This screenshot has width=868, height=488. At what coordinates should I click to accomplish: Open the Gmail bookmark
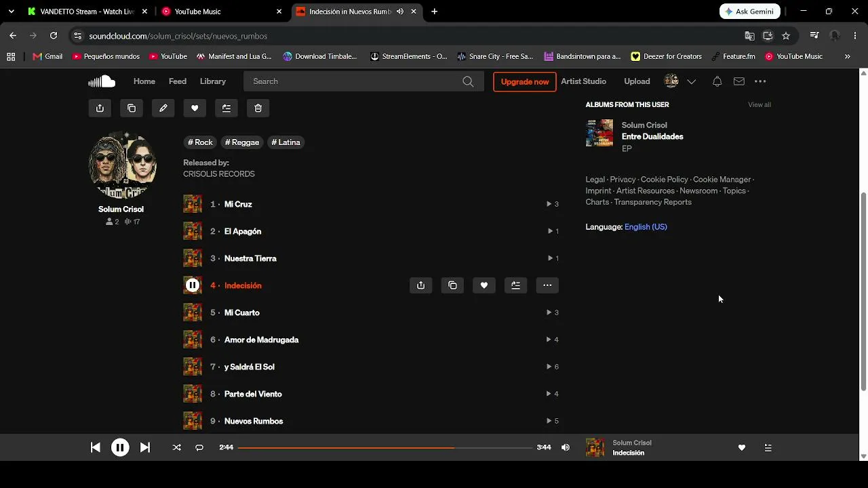(x=47, y=56)
